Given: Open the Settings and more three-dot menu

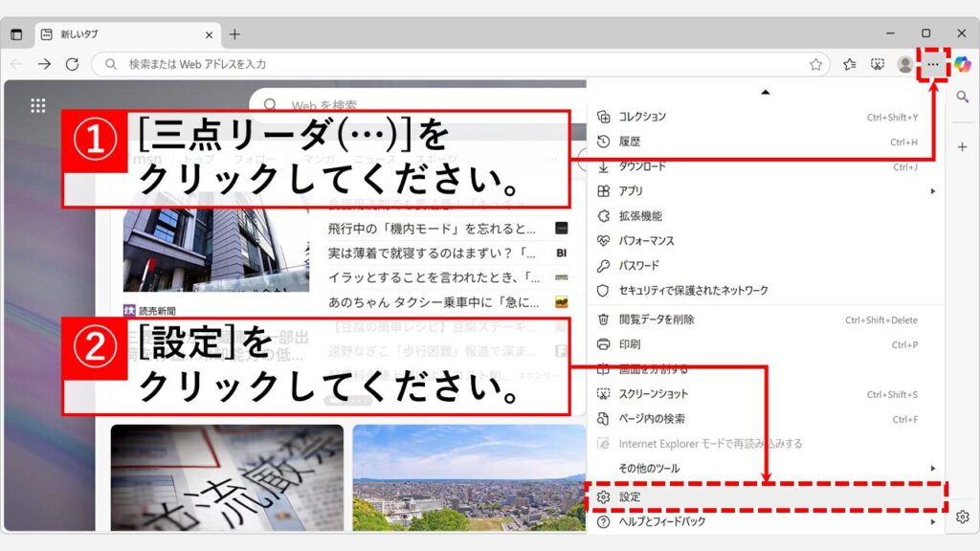Looking at the screenshot, I should (x=932, y=64).
